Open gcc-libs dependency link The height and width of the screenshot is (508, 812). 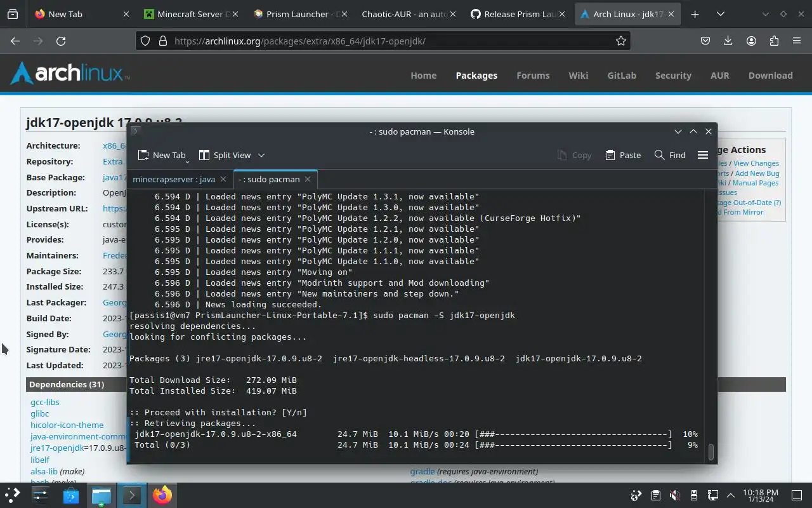pos(44,402)
